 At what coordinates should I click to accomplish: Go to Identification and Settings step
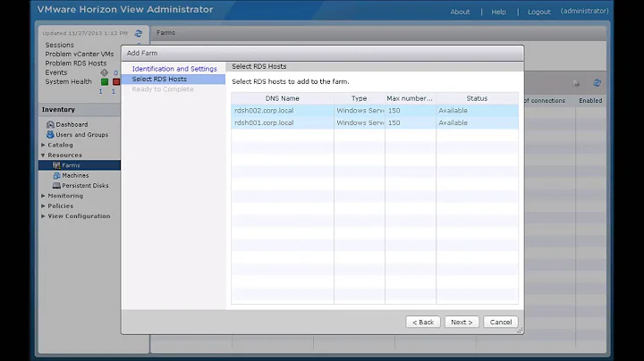[174, 69]
